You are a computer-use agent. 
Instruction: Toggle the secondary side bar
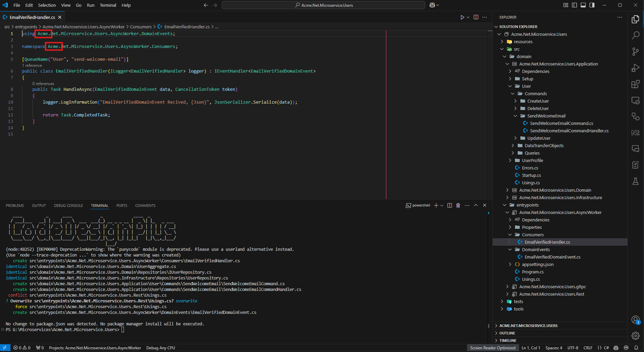592,5
